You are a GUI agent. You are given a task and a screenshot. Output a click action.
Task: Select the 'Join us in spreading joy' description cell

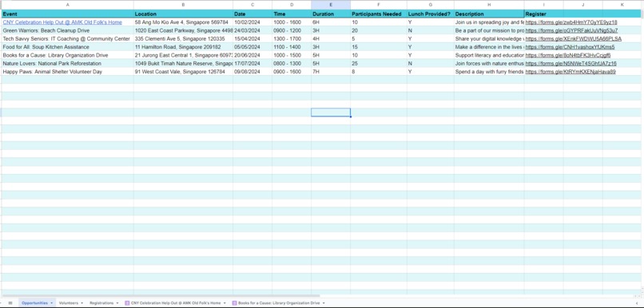(x=489, y=22)
